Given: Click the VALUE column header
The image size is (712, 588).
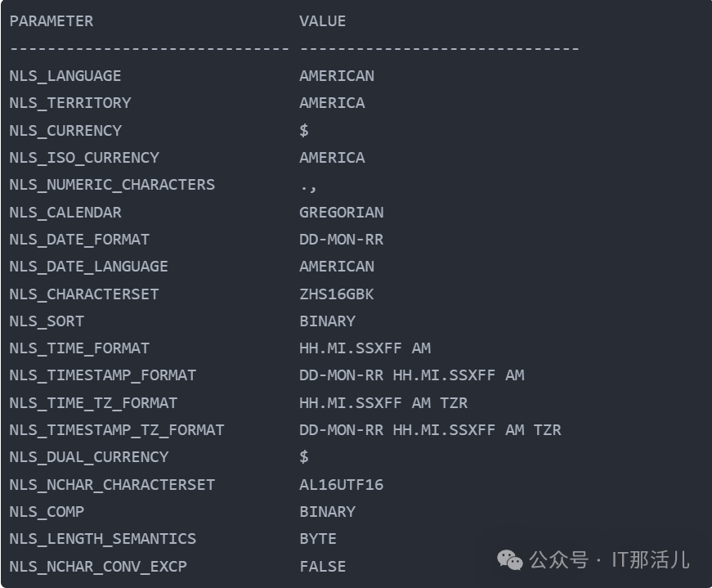Looking at the screenshot, I should [x=322, y=21].
